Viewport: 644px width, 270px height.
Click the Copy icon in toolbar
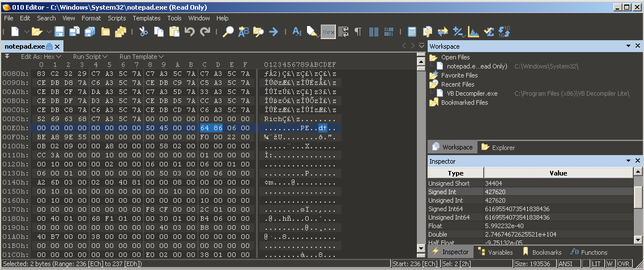(x=159, y=32)
